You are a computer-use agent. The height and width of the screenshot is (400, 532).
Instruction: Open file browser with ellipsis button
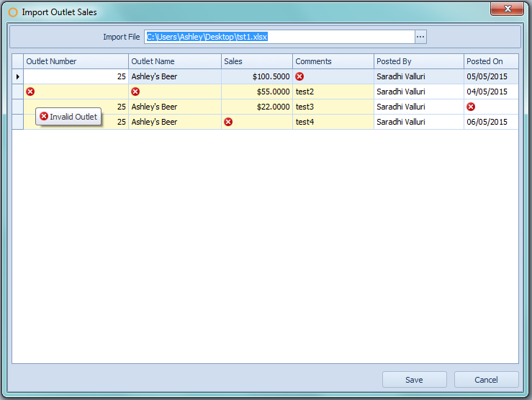420,37
